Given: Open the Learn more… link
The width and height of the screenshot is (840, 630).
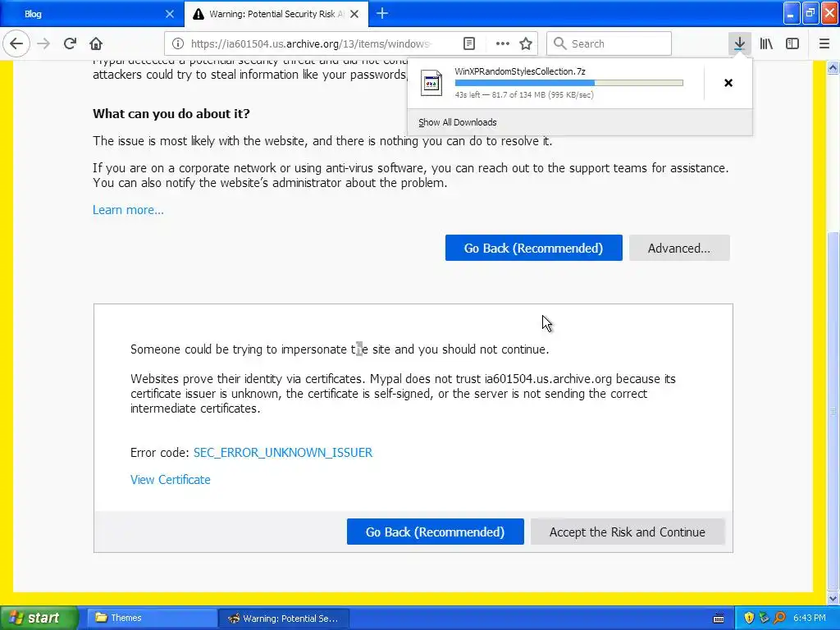Looking at the screenshot, I should tap(128, 210).
